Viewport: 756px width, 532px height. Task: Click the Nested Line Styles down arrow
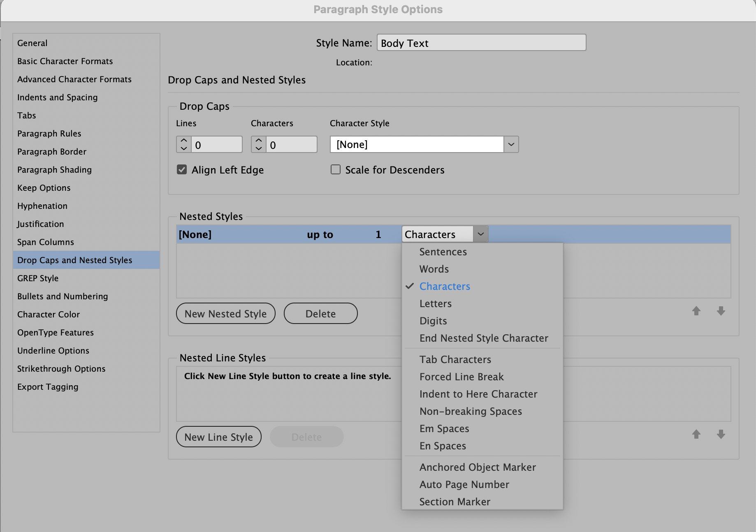coord(720,434)
